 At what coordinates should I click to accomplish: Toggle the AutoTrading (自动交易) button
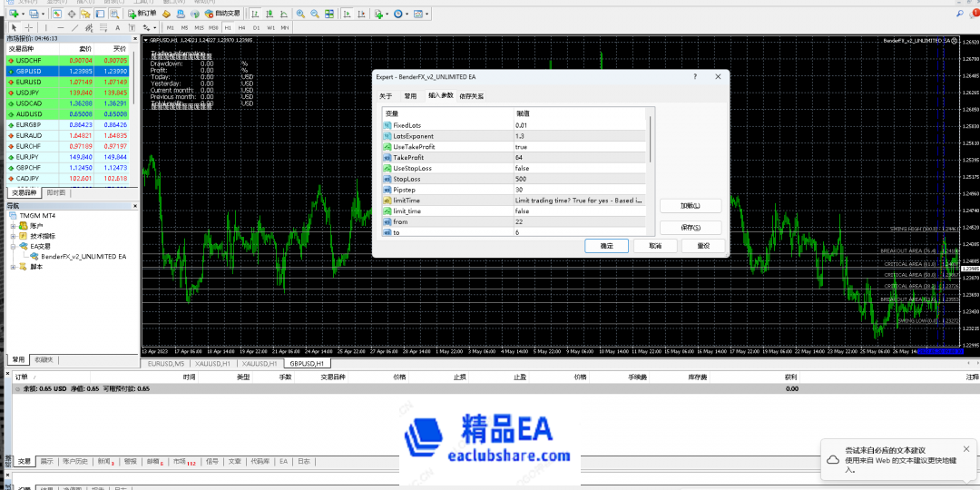pos(223,14)
